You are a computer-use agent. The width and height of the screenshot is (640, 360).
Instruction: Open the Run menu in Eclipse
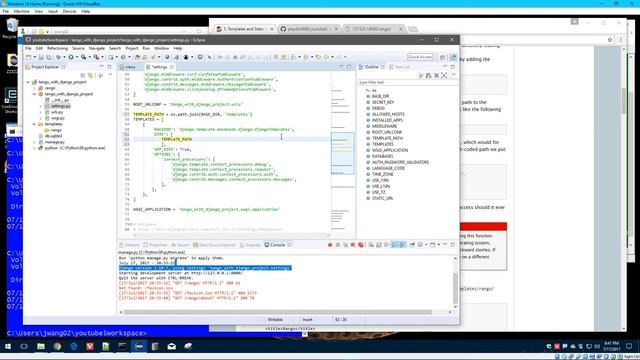pyautogui.click(x=146, y=48)
